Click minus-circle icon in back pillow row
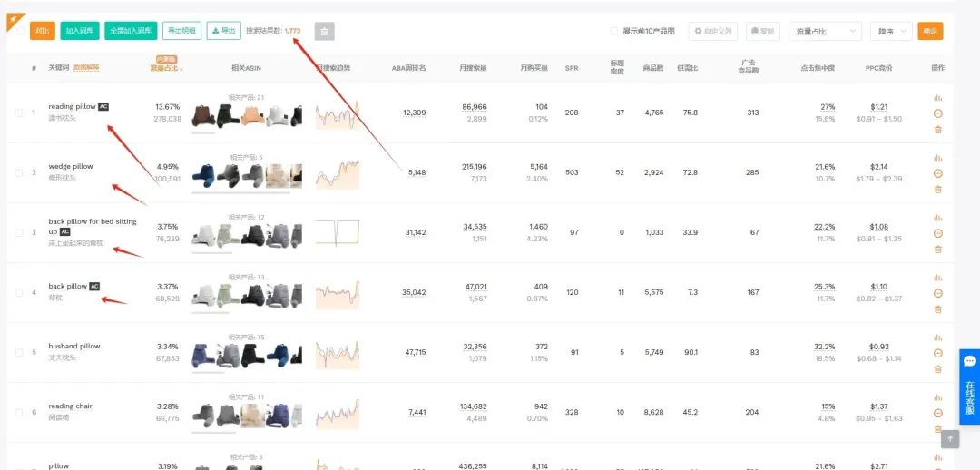The width and height of the screenshot is (980, 470). click(x=937, y=293)
